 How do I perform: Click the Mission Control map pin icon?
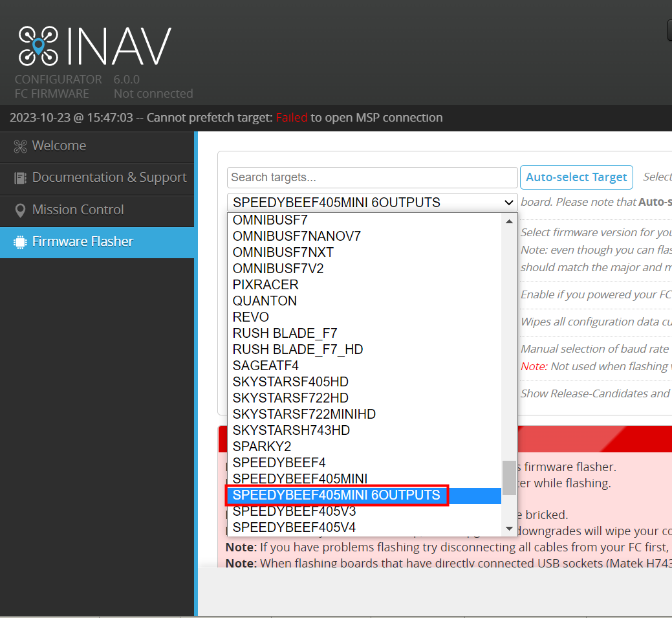tap(20, 210)
